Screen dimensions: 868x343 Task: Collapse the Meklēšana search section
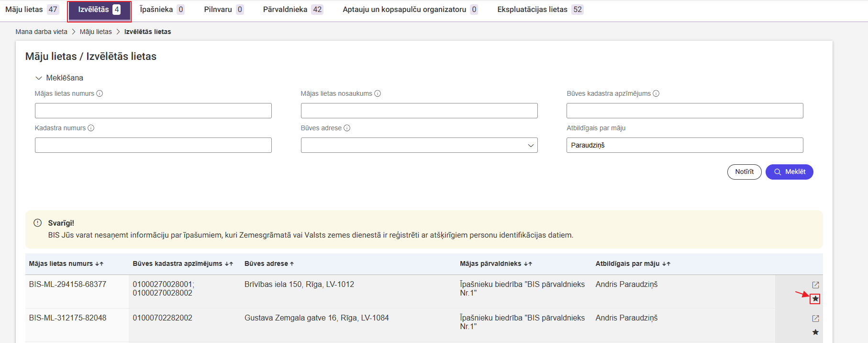point(39,78)
